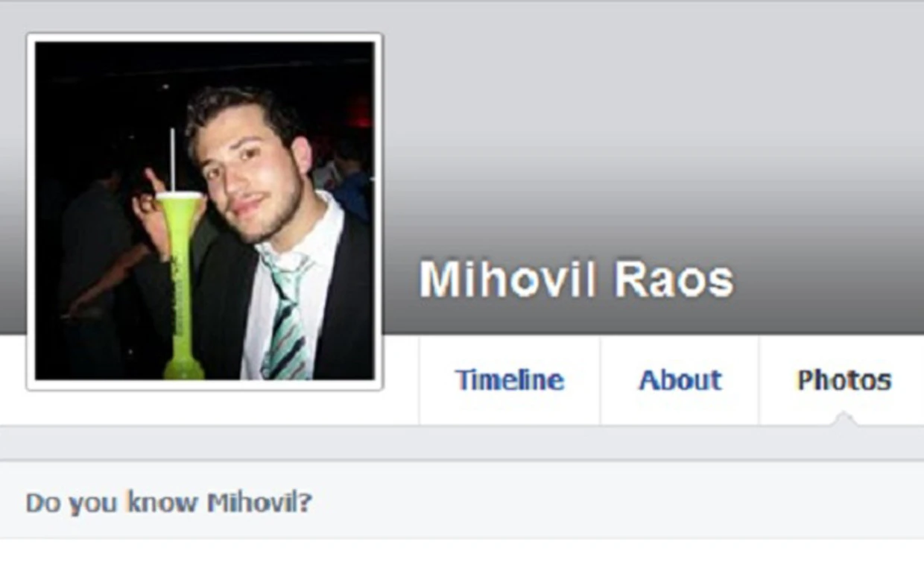
Task: Click the Mihovil Raos profile name
Action: [576, 280]
